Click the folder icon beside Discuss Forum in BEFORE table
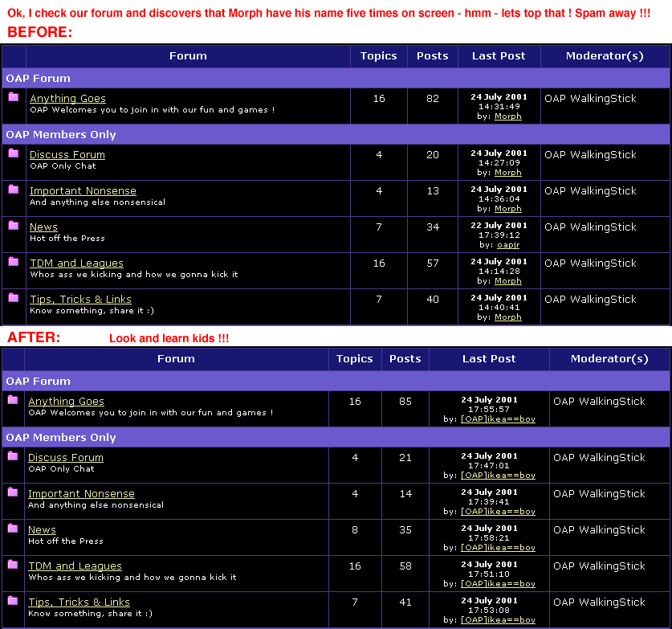This screenshot has height=629, width=672. point(14,153)
